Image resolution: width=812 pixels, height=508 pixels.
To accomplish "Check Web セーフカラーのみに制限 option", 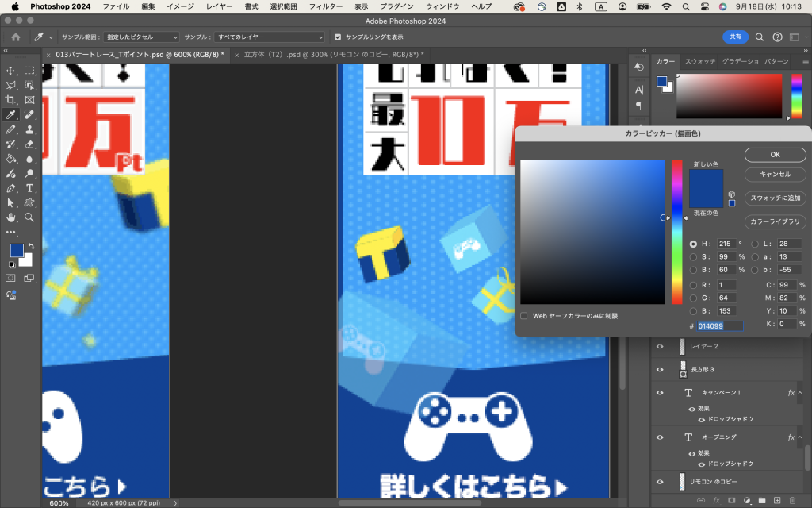I will tap(524, 316).
